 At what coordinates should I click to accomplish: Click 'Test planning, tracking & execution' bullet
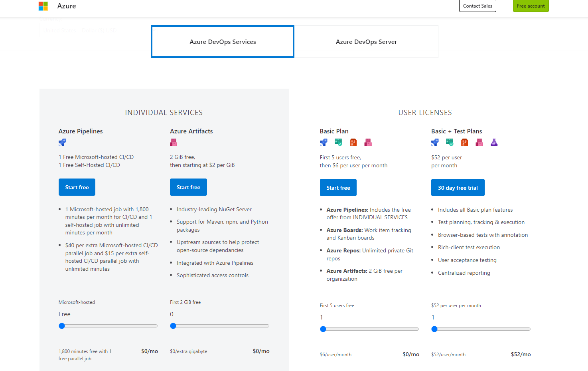[481, 222]
